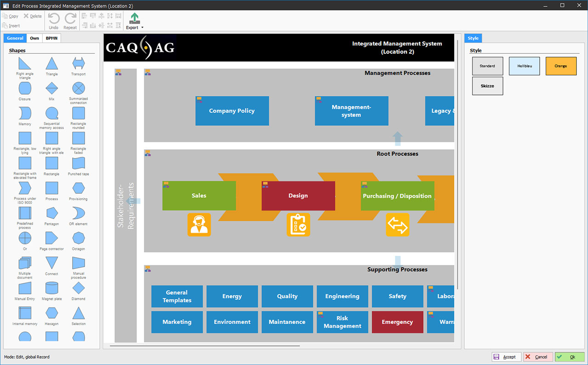588x365 pixels.
Task: Apply the Skizze style swatch
Action: click(487, 86)
